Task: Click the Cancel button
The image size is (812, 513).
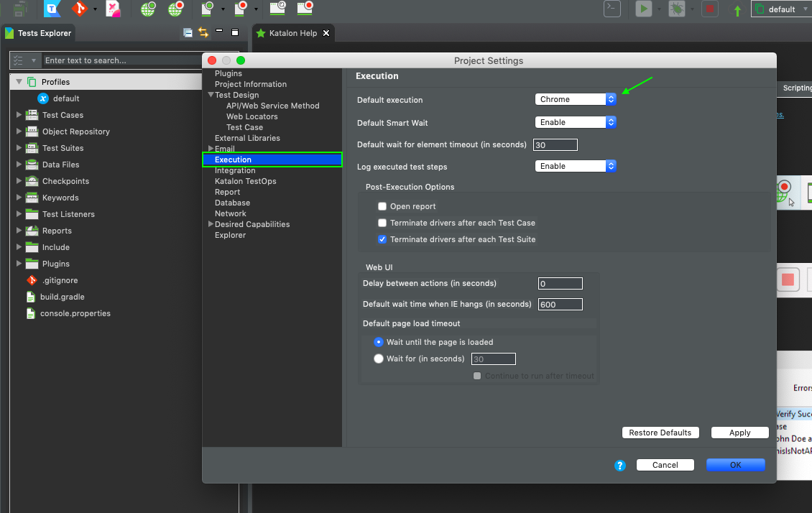Action: [665, 465]
